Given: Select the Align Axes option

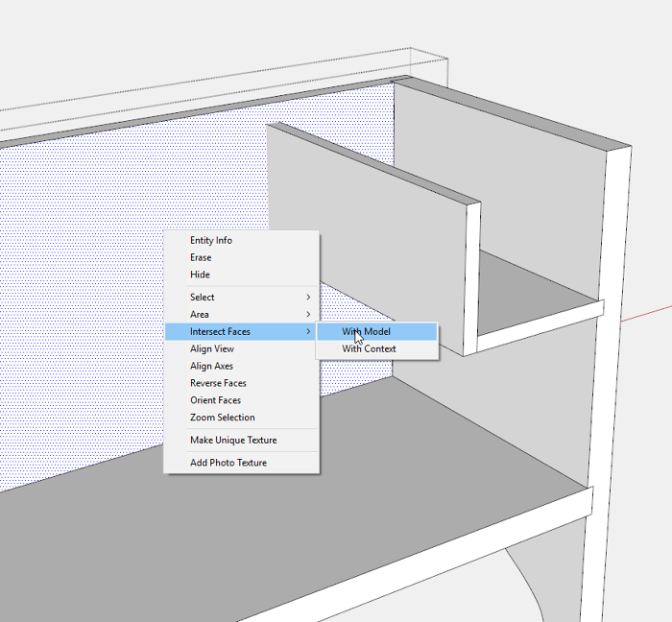Looking at the screenshot, I should [x=212, y=367].
